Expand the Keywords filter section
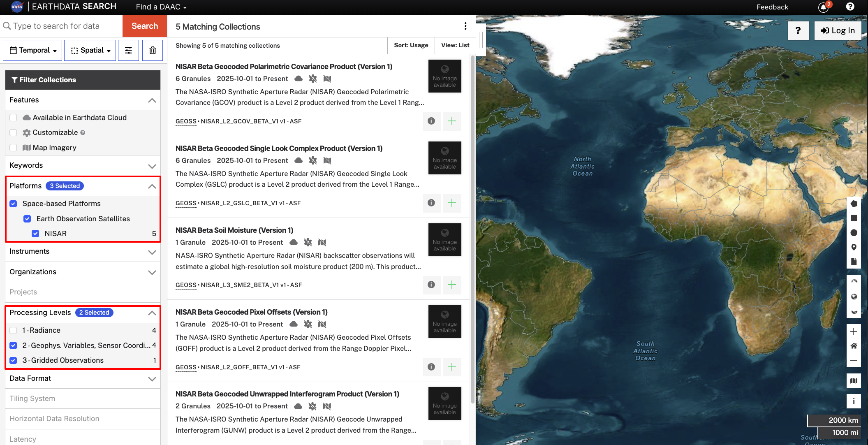The width and height of the screenshot is (868, 445). click(152, 166)
